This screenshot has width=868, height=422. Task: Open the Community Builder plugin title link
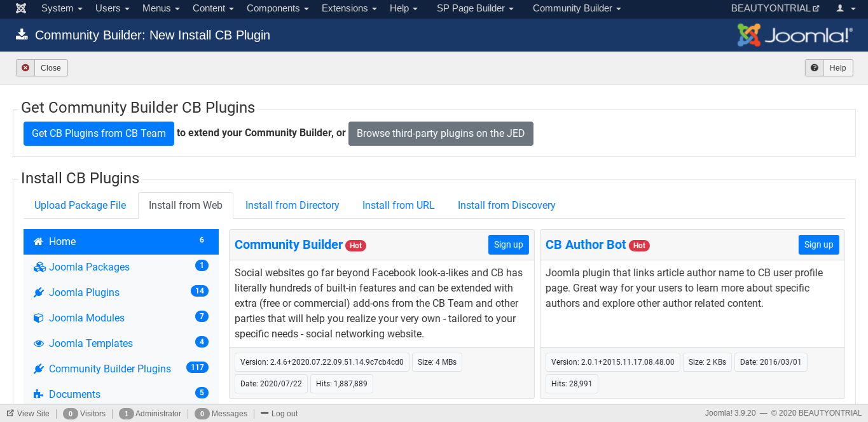click(289, 244)
